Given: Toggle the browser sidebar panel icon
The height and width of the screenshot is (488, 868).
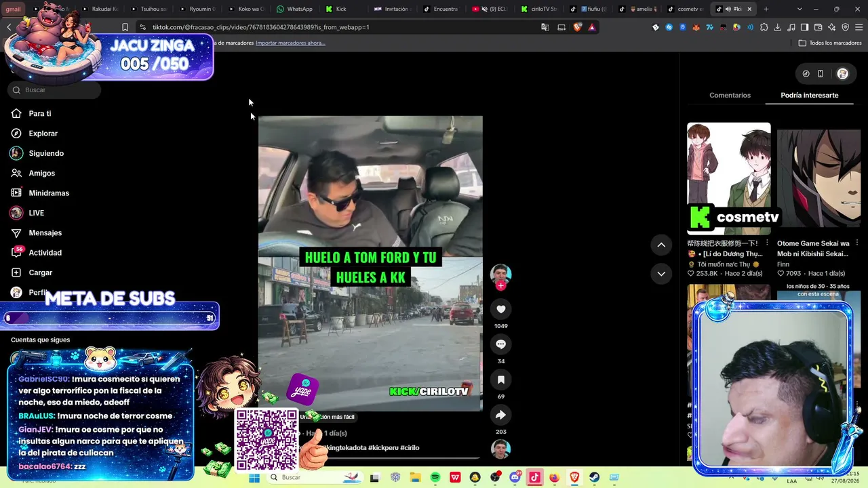Looking at the screenshot, I should pyautogui.click(x=804, y=27).
